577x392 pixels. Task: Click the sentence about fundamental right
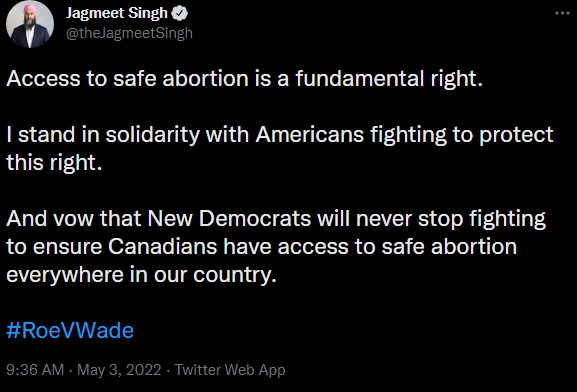(x=244, y=79)
